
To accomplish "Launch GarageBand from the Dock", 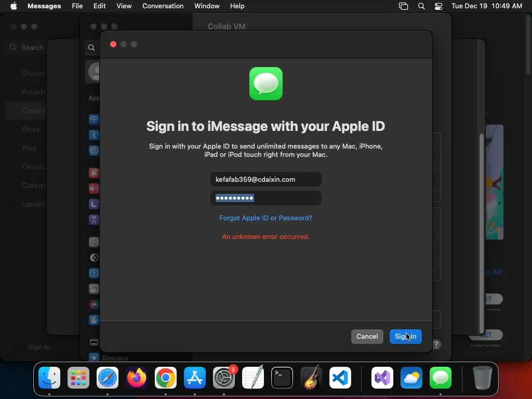I will click(311, 377).
